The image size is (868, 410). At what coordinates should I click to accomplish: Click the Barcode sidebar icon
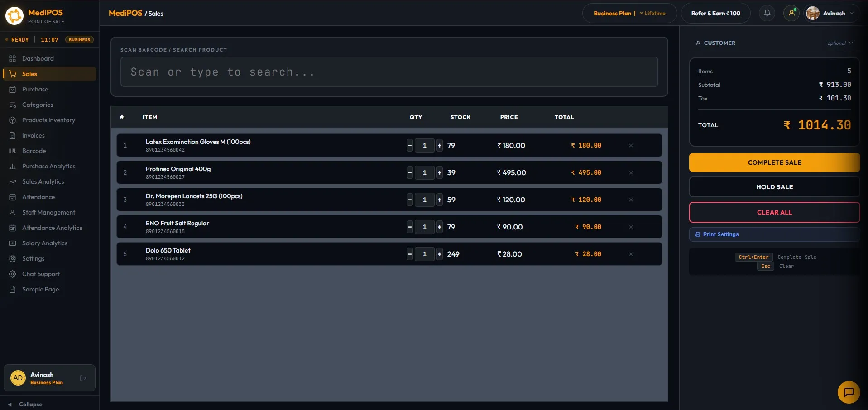pyautogui.click(x=12, y=151)
